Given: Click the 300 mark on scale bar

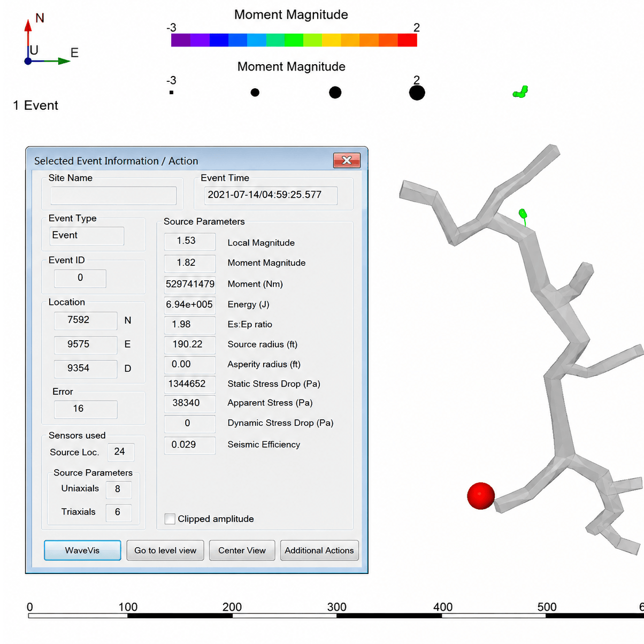Looking at the screenshot, I should pyautogui.click(x=337, y=607).
